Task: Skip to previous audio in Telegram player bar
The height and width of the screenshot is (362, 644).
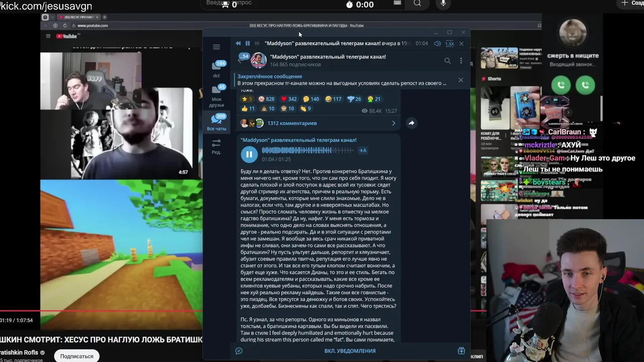Action: (x=238, y=43)
